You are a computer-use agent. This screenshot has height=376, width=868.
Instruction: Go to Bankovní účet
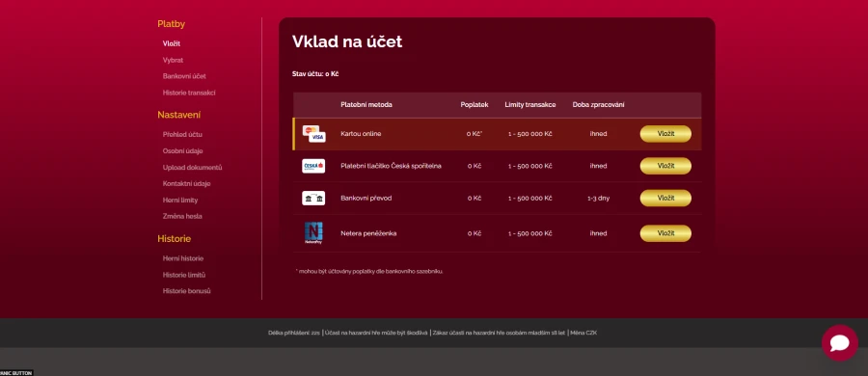(184, 76)
